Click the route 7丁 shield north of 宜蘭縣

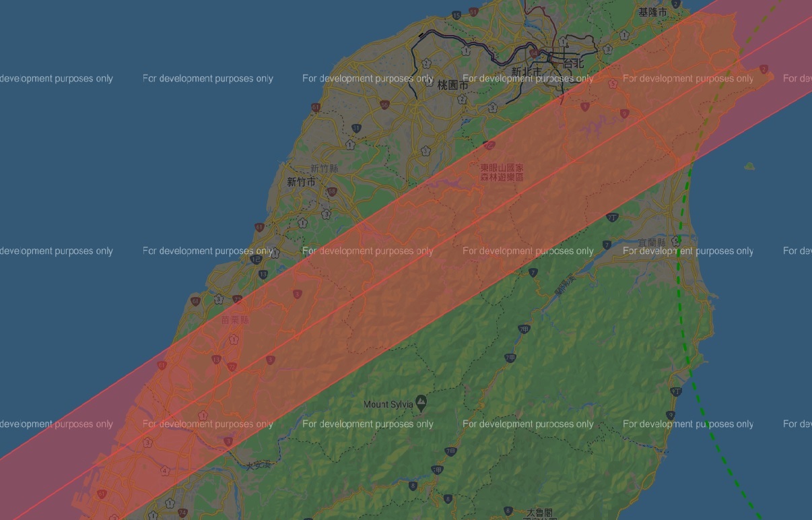tap(612, 217)
